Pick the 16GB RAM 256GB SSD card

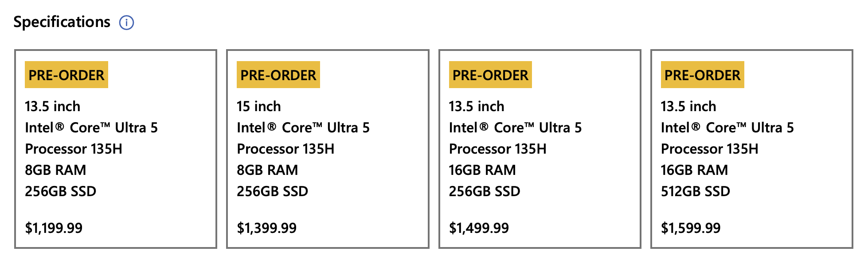tap(540, 149)
